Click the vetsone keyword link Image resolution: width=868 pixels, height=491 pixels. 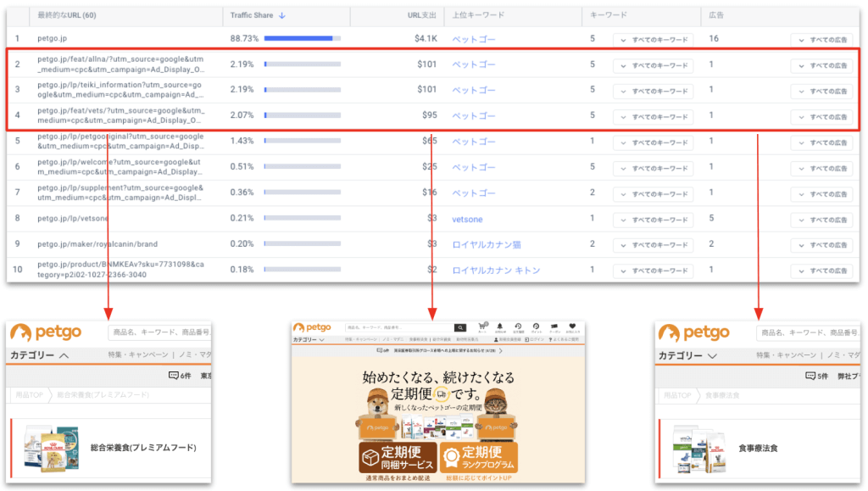tap(467, 220)
